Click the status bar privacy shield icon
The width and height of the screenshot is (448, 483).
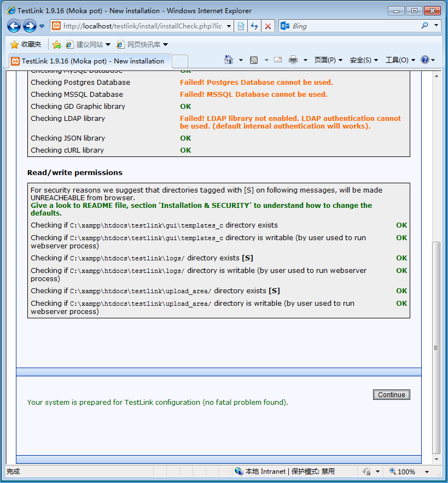click(x=366, y=472)
